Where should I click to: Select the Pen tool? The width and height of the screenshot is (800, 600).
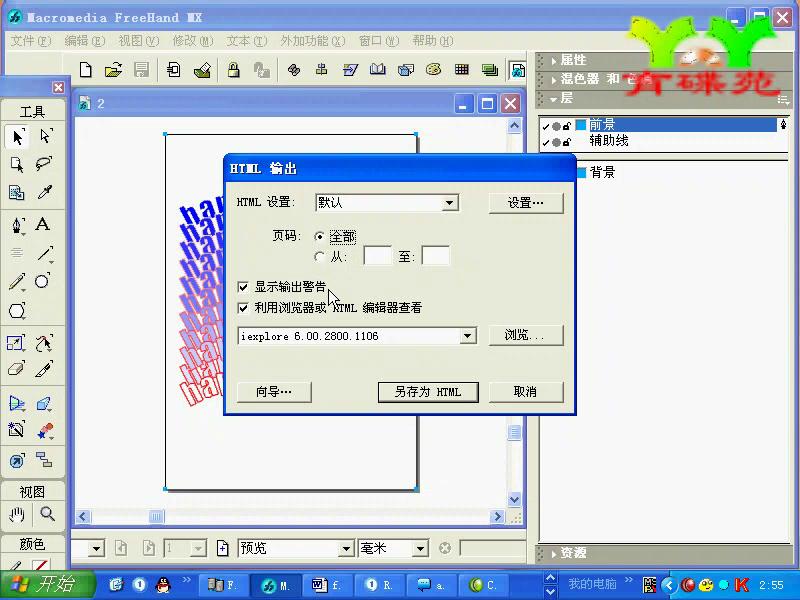[18, 225]
